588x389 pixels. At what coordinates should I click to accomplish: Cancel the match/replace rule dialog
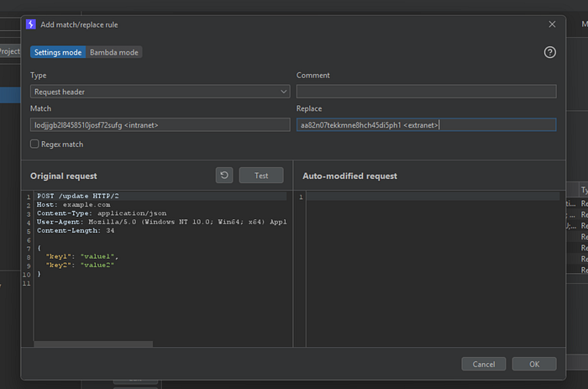[484, 364]
